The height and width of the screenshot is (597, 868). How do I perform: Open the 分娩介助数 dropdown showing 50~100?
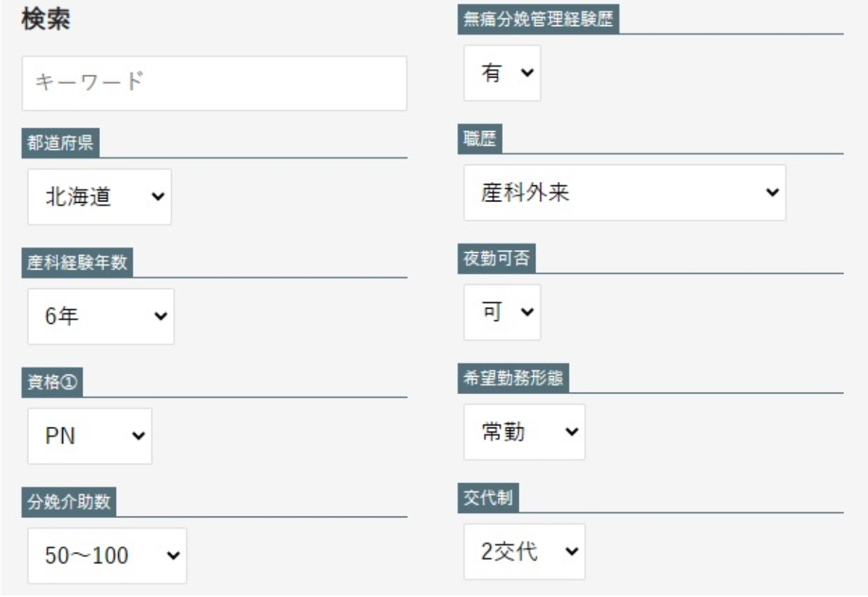[x=107, y=556]
